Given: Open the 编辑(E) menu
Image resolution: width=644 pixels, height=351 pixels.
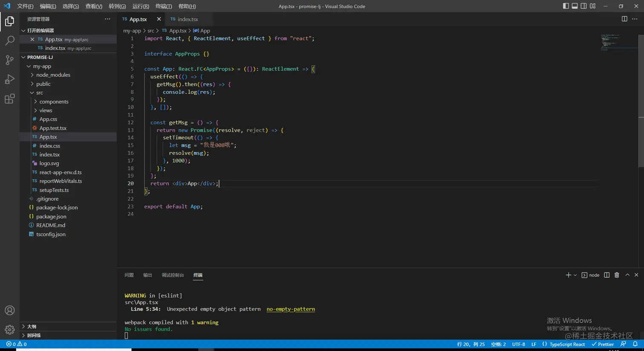Looking at the screenshot, I should point(48,6).
